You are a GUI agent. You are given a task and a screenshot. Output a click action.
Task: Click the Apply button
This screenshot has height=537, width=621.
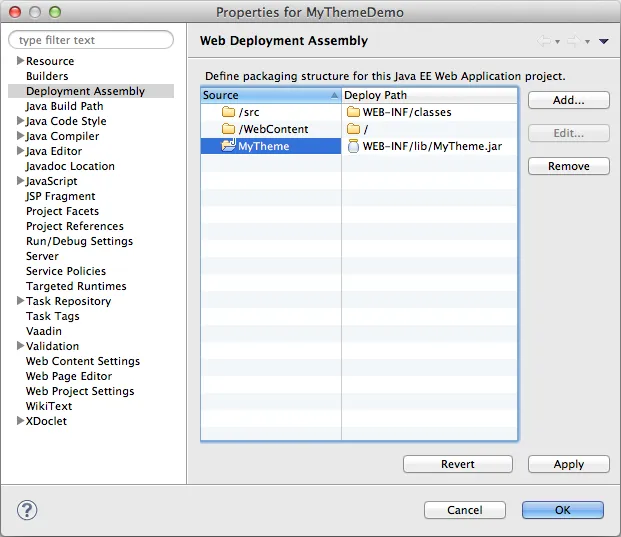(x=569, y=464)
